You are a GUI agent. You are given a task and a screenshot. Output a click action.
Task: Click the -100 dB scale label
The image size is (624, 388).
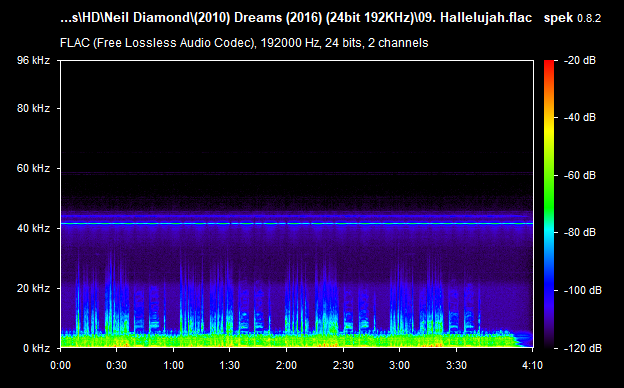(x=583, y=290)
